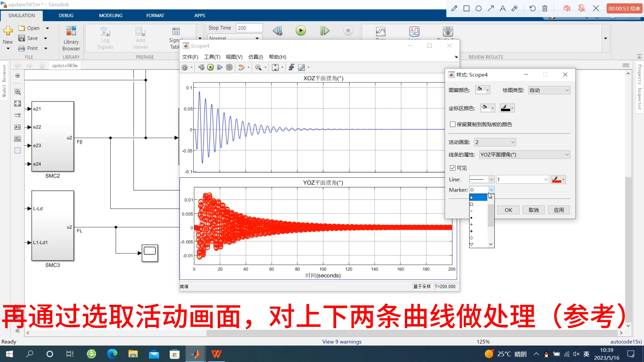Open 视图(V) menu in Scope
The image size is (644, 362).
click(234, 57)
